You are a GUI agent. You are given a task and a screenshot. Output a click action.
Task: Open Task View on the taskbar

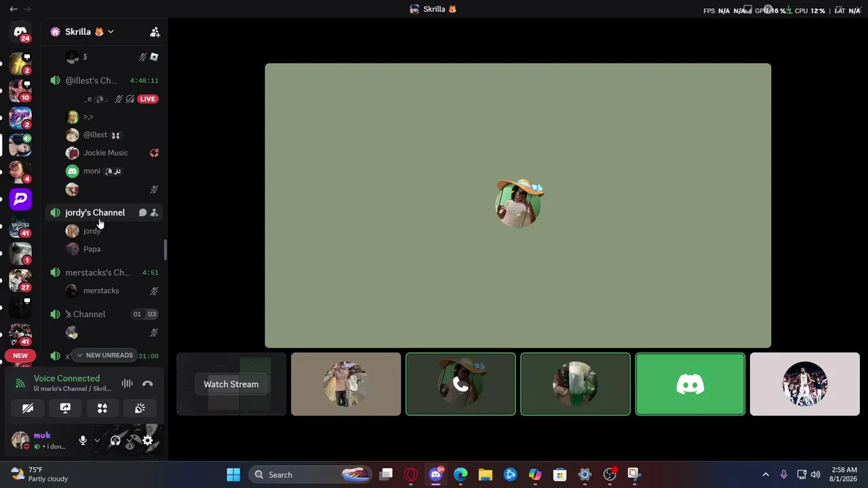pyautogui.click(x=387, y=474)
